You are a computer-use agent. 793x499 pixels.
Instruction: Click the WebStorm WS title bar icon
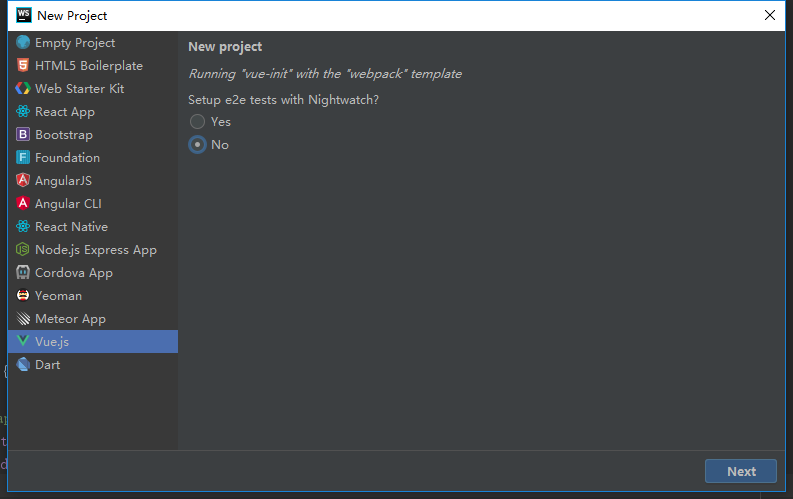[24, 15]
